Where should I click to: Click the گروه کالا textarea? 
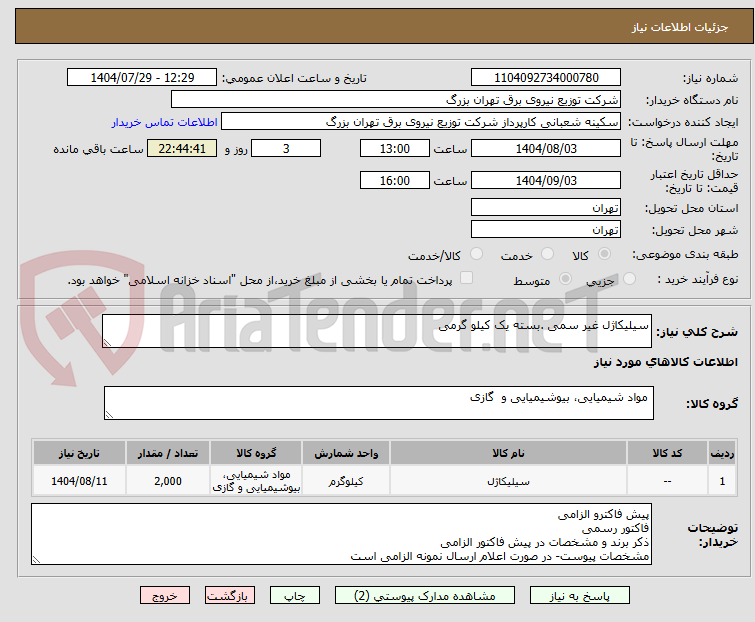(x=379, y=403)
